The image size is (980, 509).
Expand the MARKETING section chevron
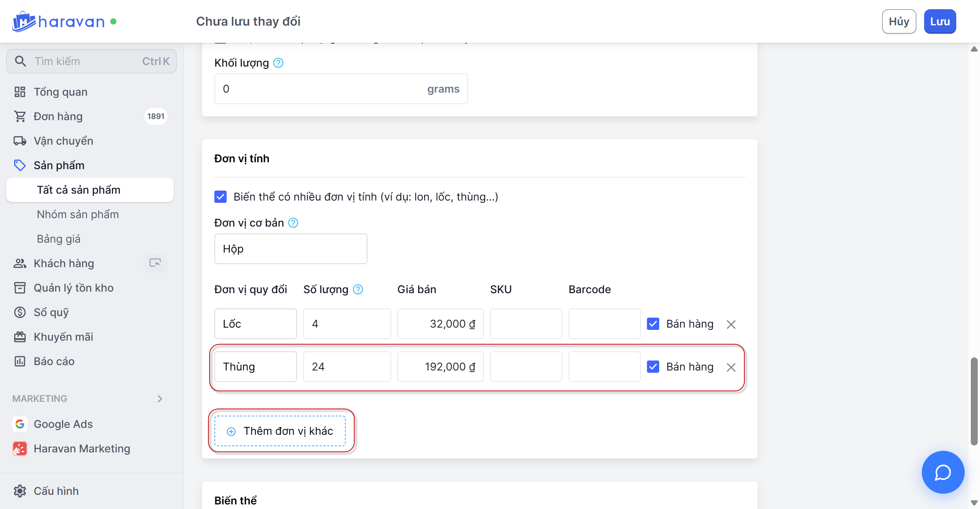(x=160, y=399)
